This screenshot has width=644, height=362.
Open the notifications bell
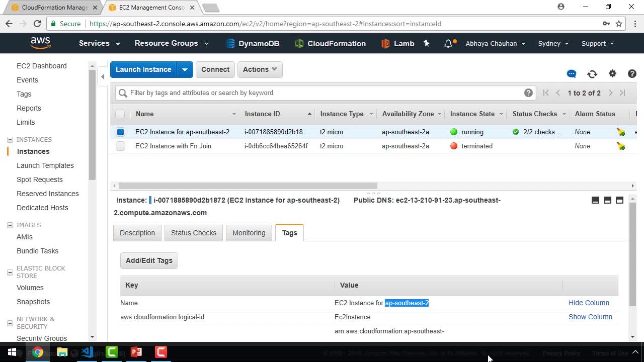click(x=448, y=44)
